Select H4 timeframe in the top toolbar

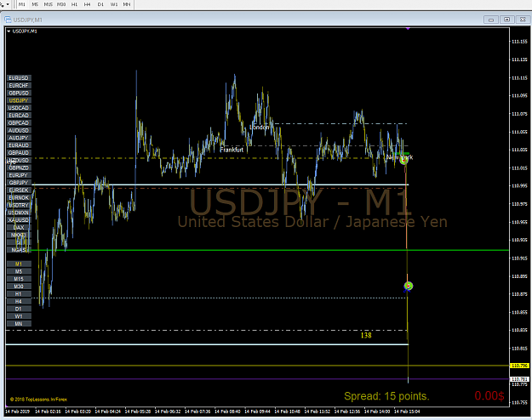[x=88, y=4]
